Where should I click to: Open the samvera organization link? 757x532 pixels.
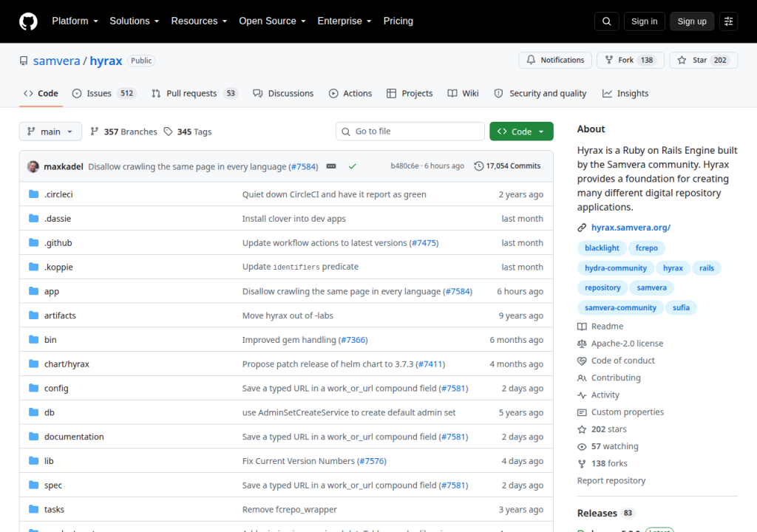pyautogui.click(x=56, y=61)
